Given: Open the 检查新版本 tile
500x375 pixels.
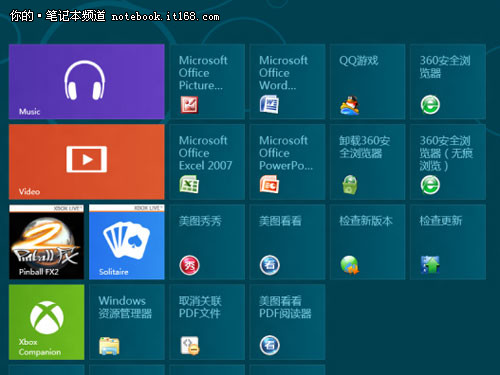Looking at the screenshot, I should pyautogui.click(x=367, y=242).
